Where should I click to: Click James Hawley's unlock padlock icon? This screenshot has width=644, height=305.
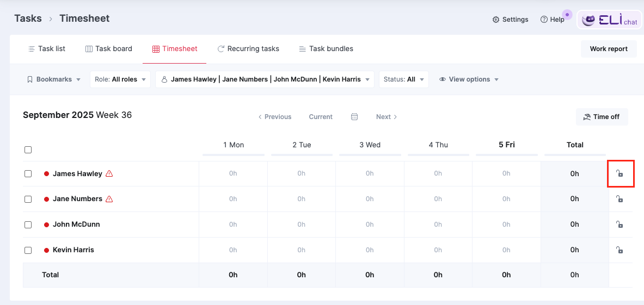(620, 173)
